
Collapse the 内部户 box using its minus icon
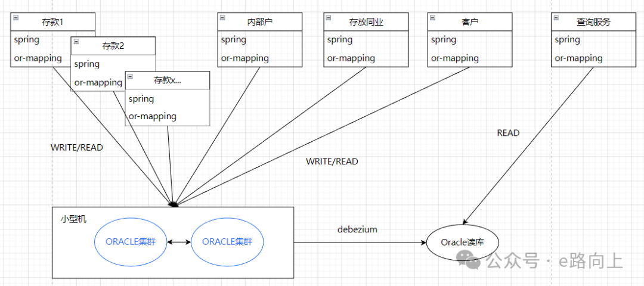tap(222, 18)
